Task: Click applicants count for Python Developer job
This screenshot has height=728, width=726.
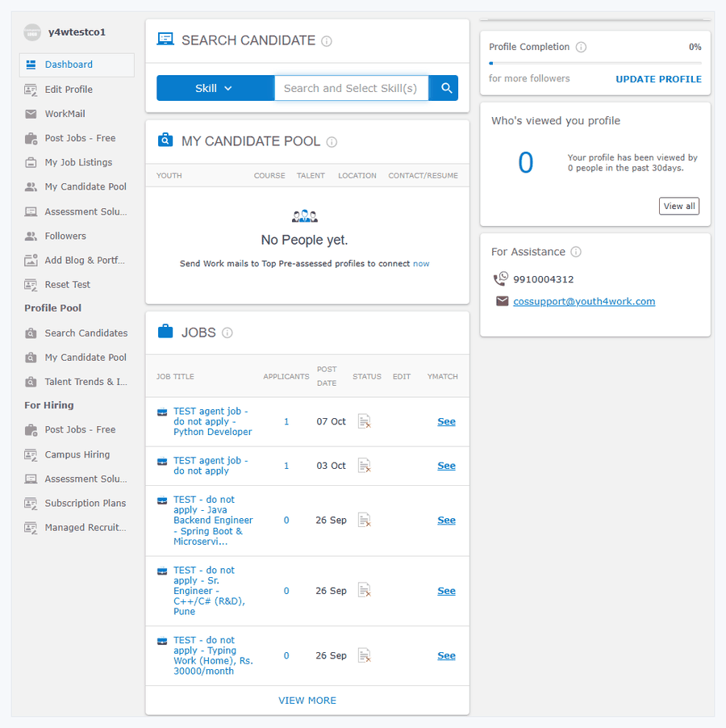Action: [x=286, y=421]
